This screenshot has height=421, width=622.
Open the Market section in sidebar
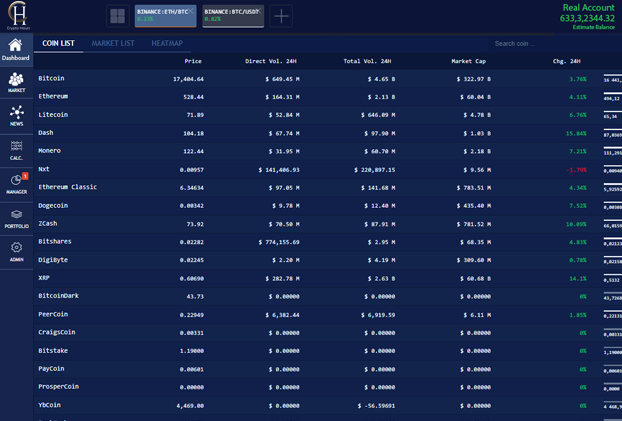[x=16, y=83]
